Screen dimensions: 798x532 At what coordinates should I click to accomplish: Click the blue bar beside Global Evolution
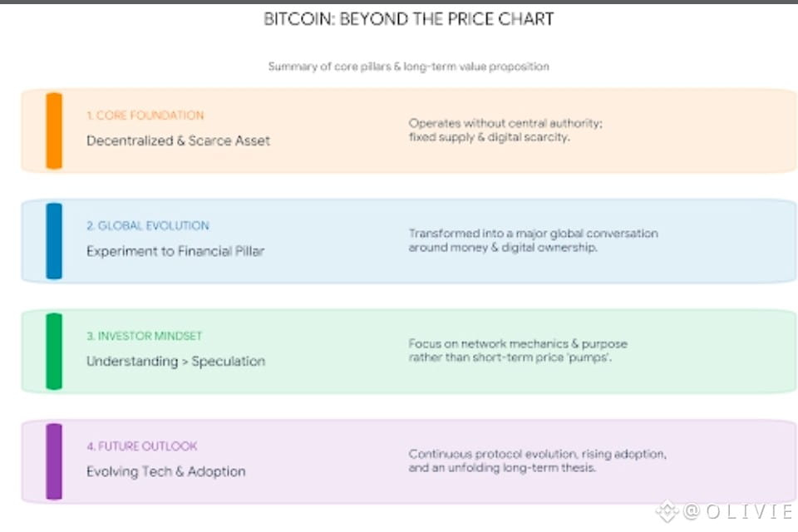pyautogui.click(x=54, y=241)
